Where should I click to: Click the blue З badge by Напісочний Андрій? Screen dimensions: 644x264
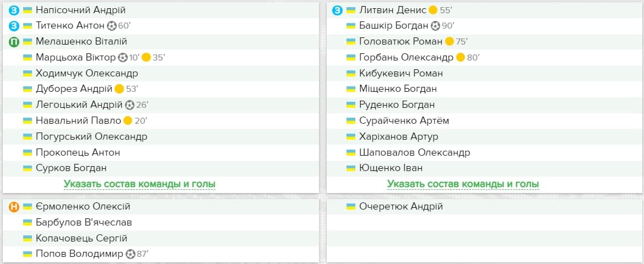point(14,10)
